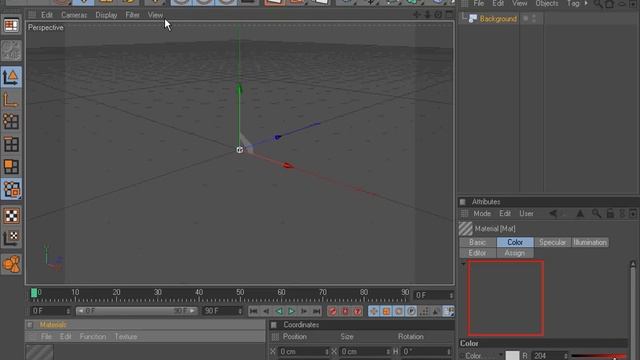
Task: Select the Model mode icon with orange cone
Action: point(11,77)
